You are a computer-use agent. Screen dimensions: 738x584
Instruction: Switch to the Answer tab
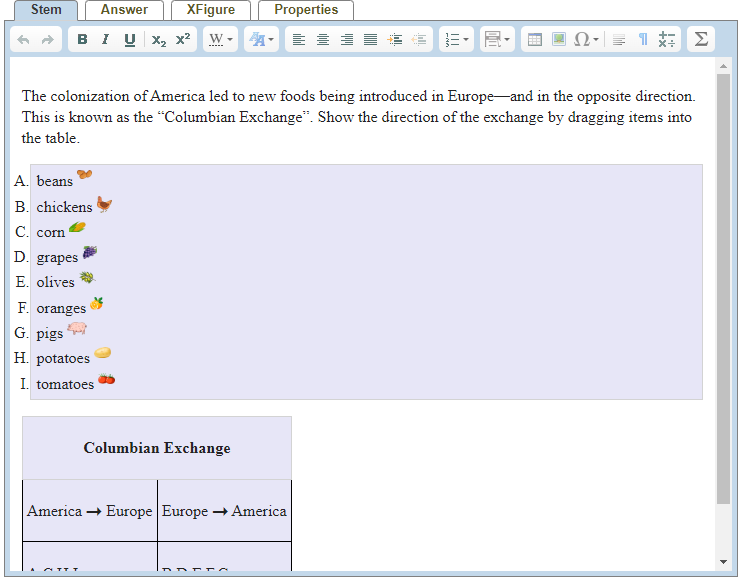pyautogui.click(x=124, y=10)
